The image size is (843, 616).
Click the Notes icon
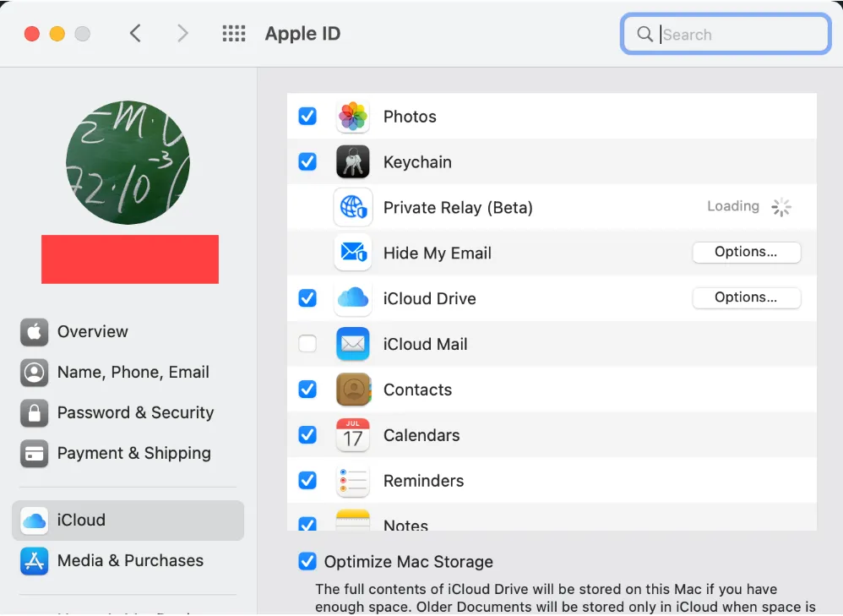[x=353, y=520]
